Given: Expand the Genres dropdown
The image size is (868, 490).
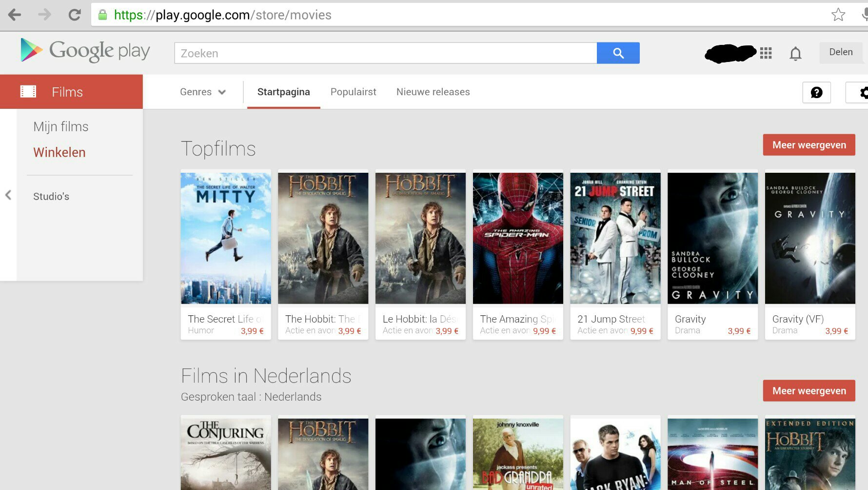Looking at the screenshot, I should tap(203, 92).
